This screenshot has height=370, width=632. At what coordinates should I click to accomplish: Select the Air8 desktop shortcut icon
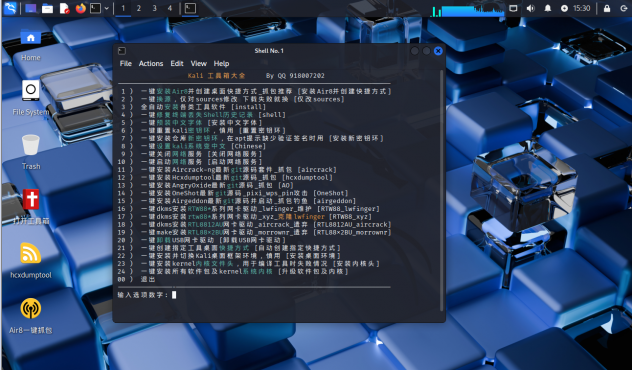pyautogui.click(x=31, y=316)
